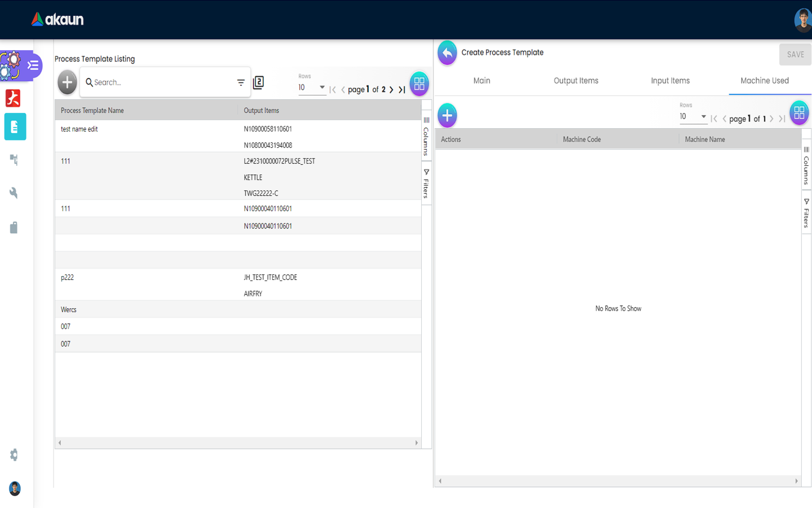The height and width of the screenshot is (508, 812).
Task: Switch to the Input Items tab
Action: pos(670,81)
